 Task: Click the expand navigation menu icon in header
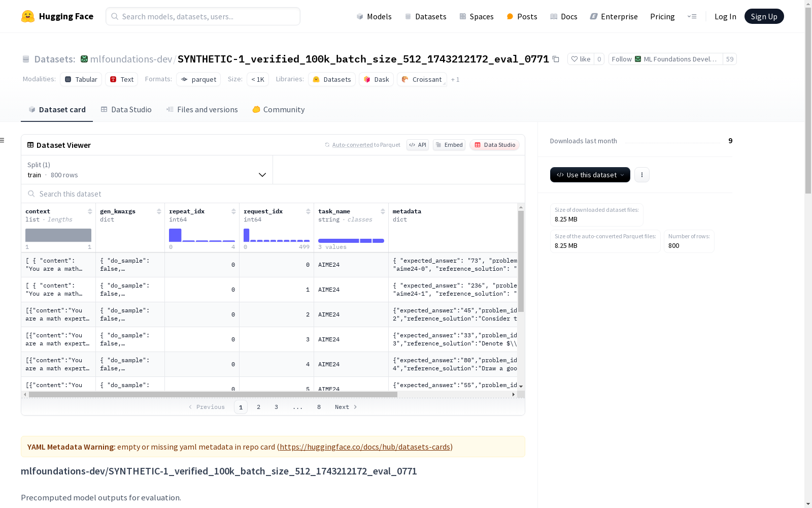[692, 16]
